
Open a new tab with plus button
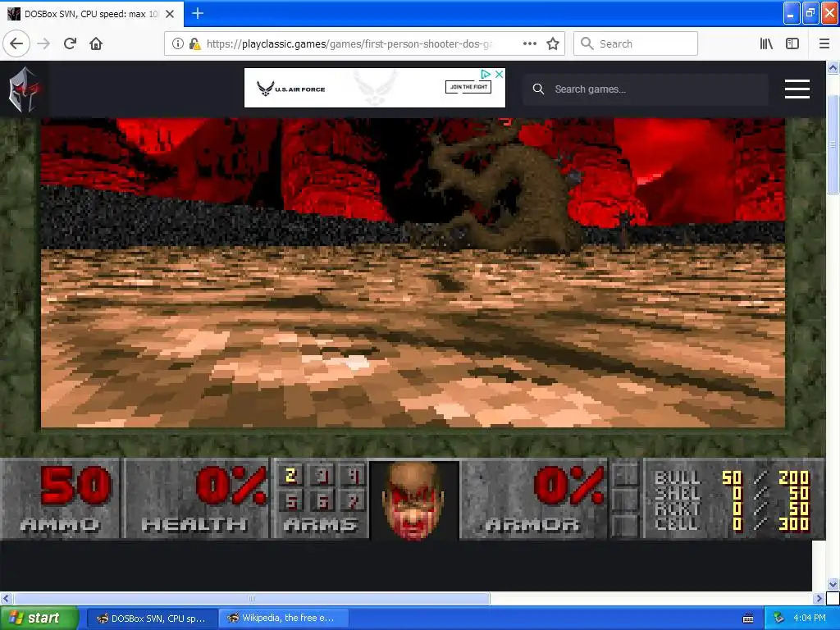[x=197, y=13]
